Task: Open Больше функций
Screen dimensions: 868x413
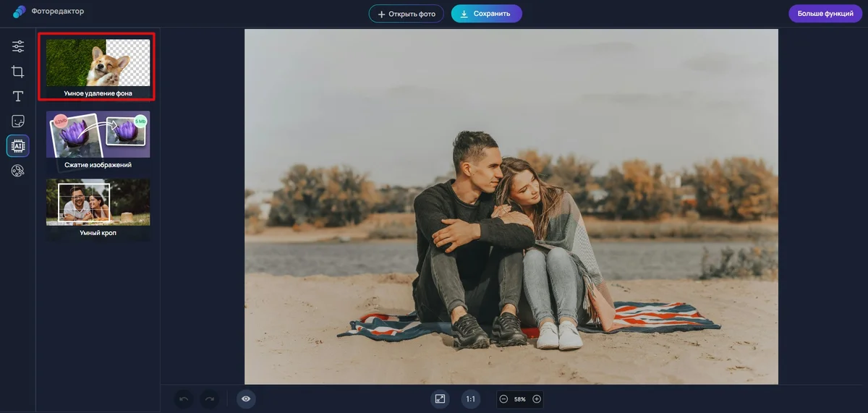Action: coord(825,14)
